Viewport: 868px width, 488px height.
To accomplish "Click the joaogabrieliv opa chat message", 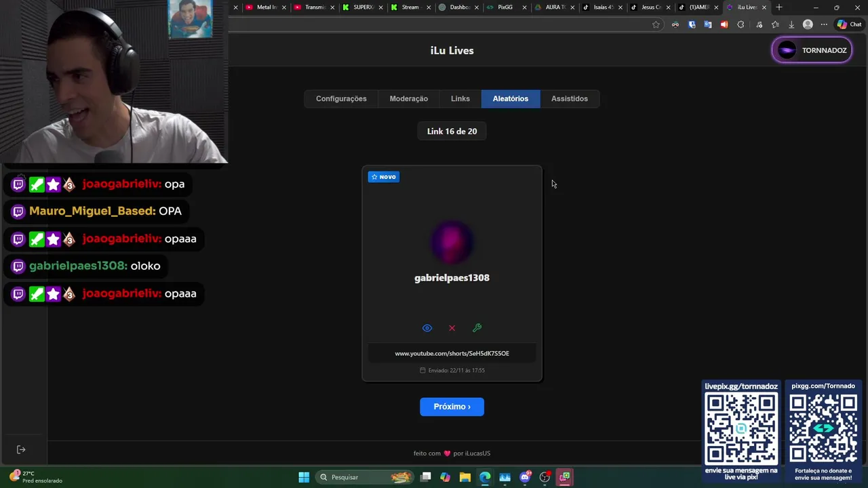I will tap(98, 184).
